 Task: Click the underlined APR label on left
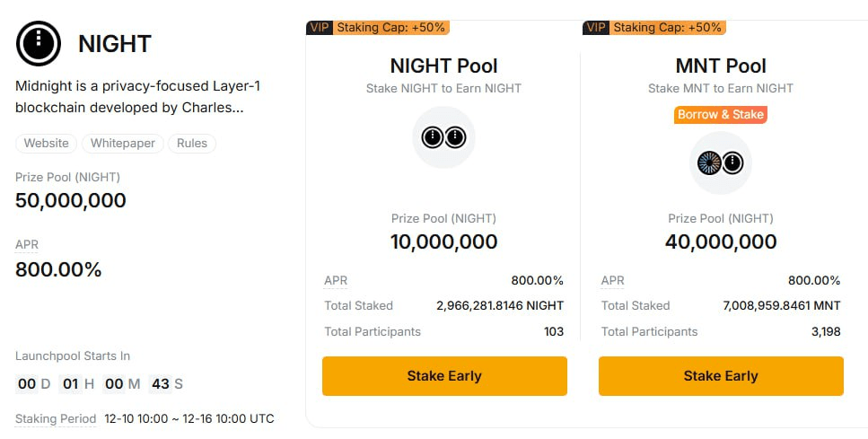point(27,244)
